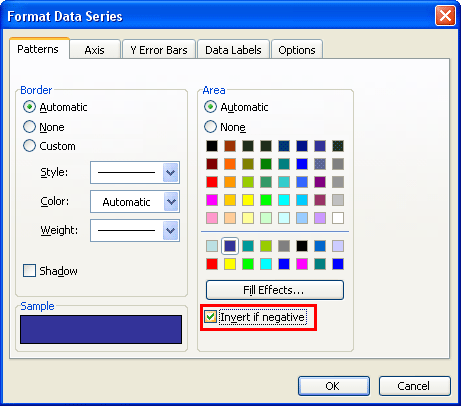Pick the gold color swatch
The width and height of the screenshot is (461, 406).
(x=230, y=200)
